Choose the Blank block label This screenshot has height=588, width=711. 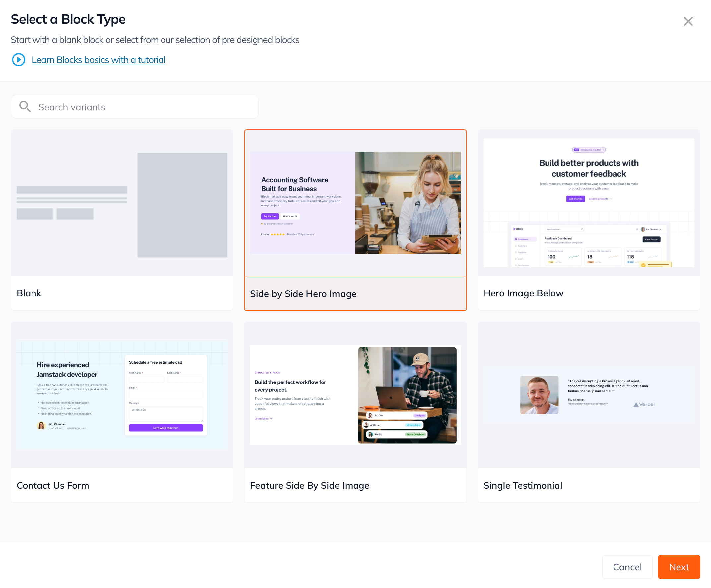29,293
